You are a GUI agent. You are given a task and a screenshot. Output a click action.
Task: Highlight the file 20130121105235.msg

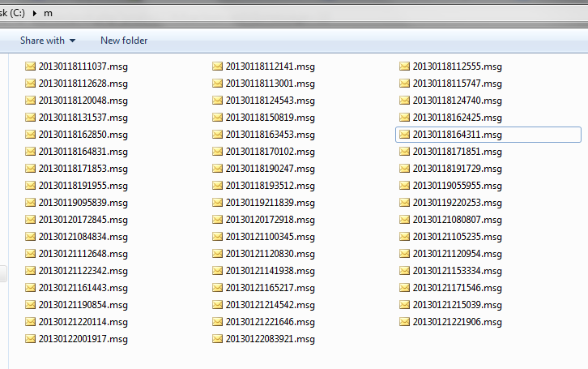458,237
